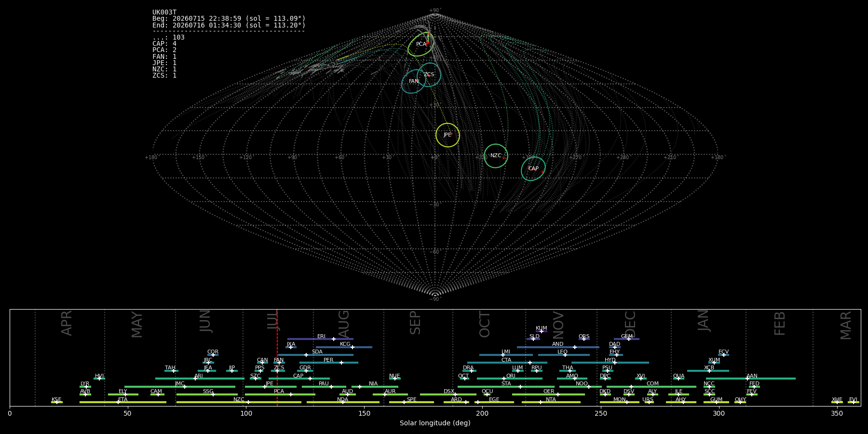Select the UK003T station title text
Image resolution: width=868 pixels, height=434 pixels.
tap(164, 13)
